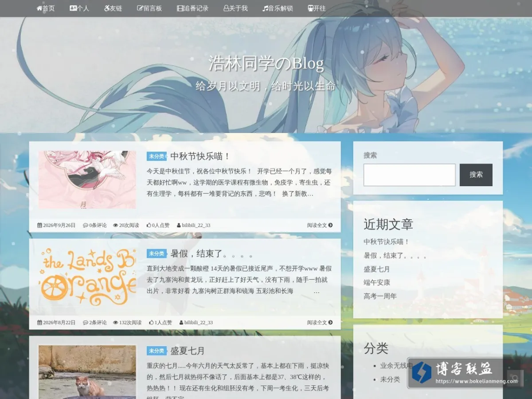Image resolution: width=532 pixels, height=399 pixels.
Task: Click the thumbs-up icon beside 1人点赞
Action: pos(152,322)
